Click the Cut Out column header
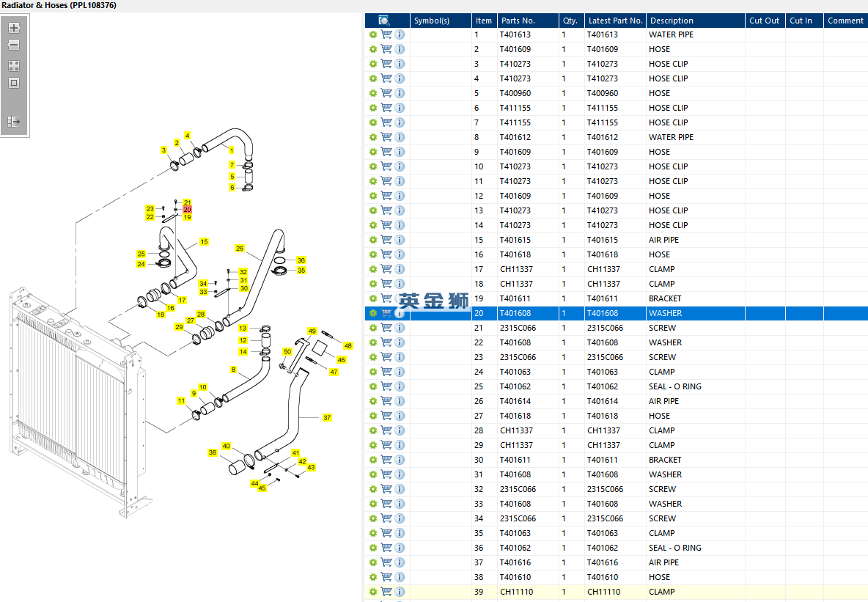868x602 pixels. pyautogui.click(x=765, y=21)
